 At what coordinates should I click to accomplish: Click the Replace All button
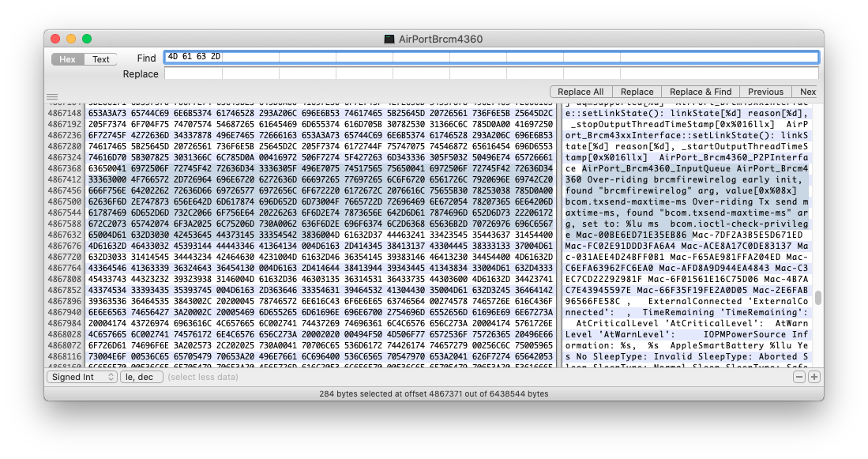coord(581,92)
